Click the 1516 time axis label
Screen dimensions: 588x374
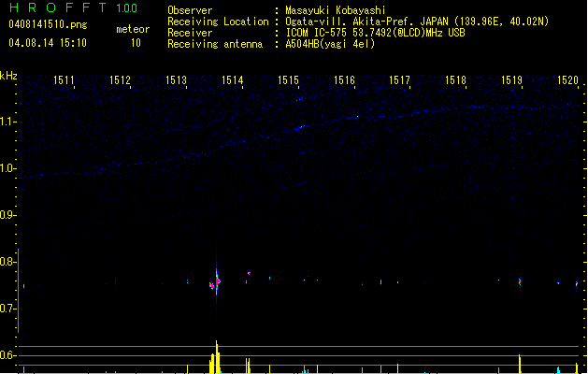pos(344,80)
